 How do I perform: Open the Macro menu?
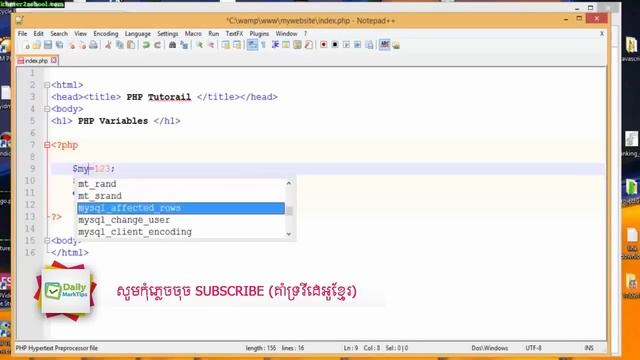[193, 33]
